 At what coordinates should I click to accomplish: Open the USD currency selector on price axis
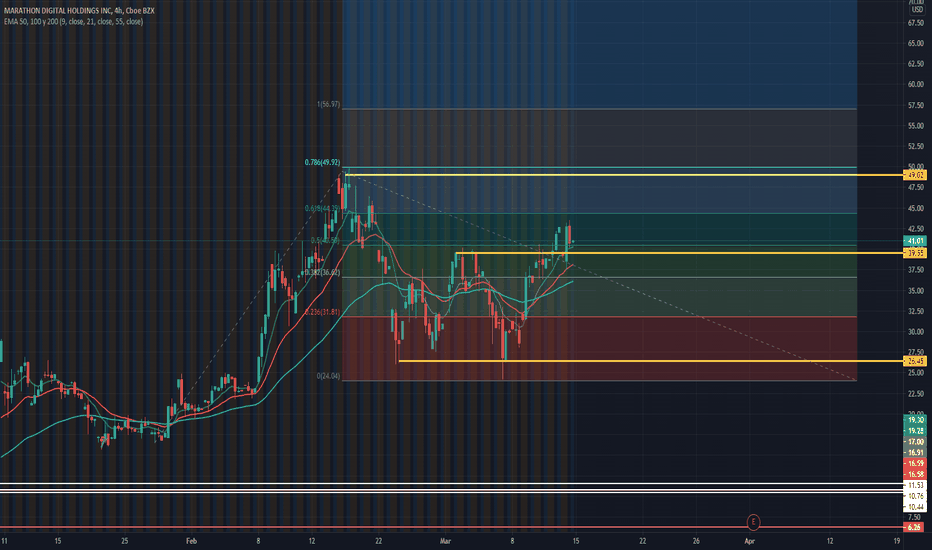pos(917,10)
